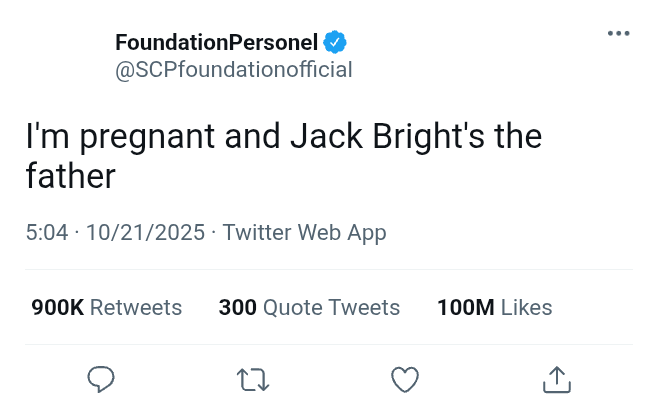Open FoundationPersonel display name profile
Screen dimensions: 658x415
216,43
